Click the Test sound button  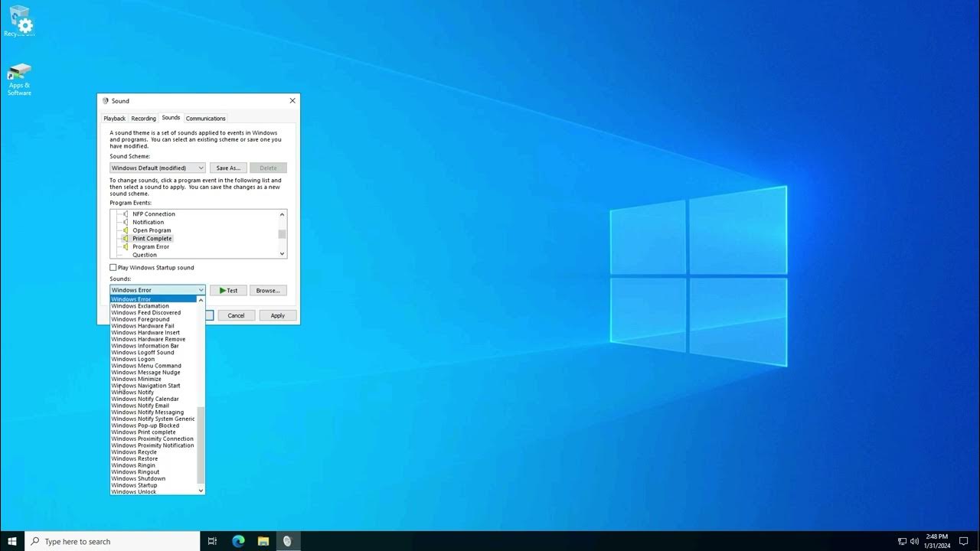tap(228, 290)
